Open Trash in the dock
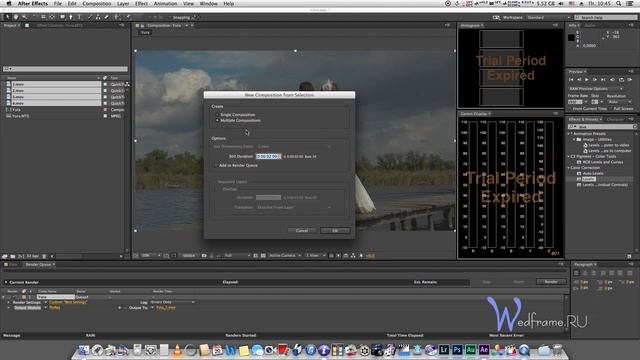640x360 pixels. (557, 350)
